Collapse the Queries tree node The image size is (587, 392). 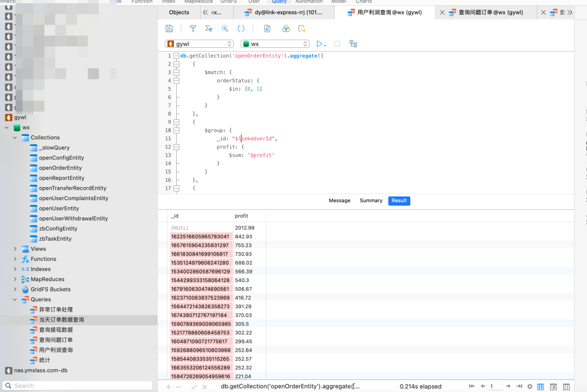point(15,299)
